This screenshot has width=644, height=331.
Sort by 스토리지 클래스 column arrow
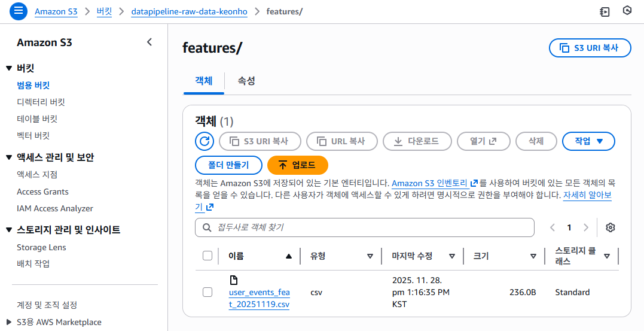click(x=606, y=256)
